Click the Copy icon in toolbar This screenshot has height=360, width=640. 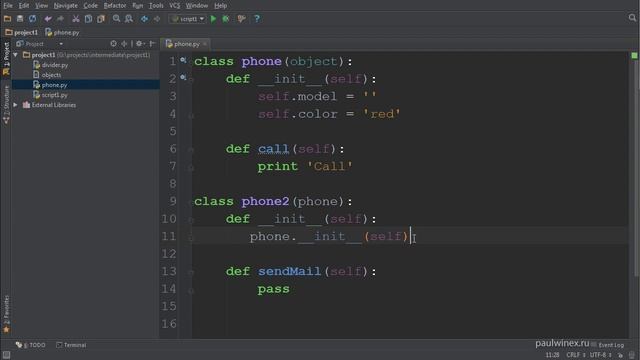coord(88,19)
